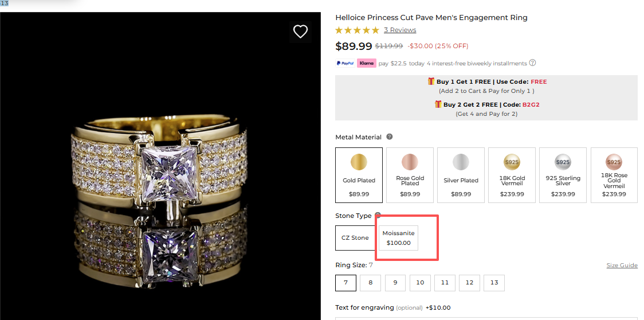Pick 18K Gold Vermeil option

(x=512, y=175)
